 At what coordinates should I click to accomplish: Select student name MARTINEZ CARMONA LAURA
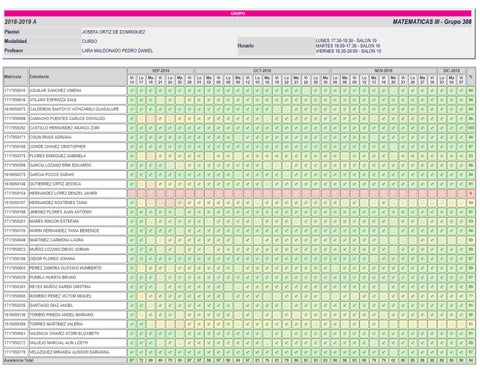57,240
